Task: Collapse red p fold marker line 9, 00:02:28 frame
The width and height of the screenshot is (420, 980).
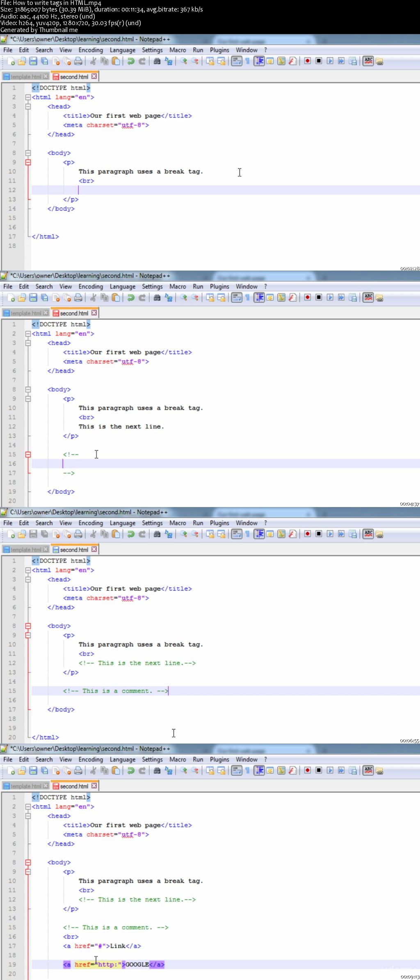Action: [x=28, y=162]
